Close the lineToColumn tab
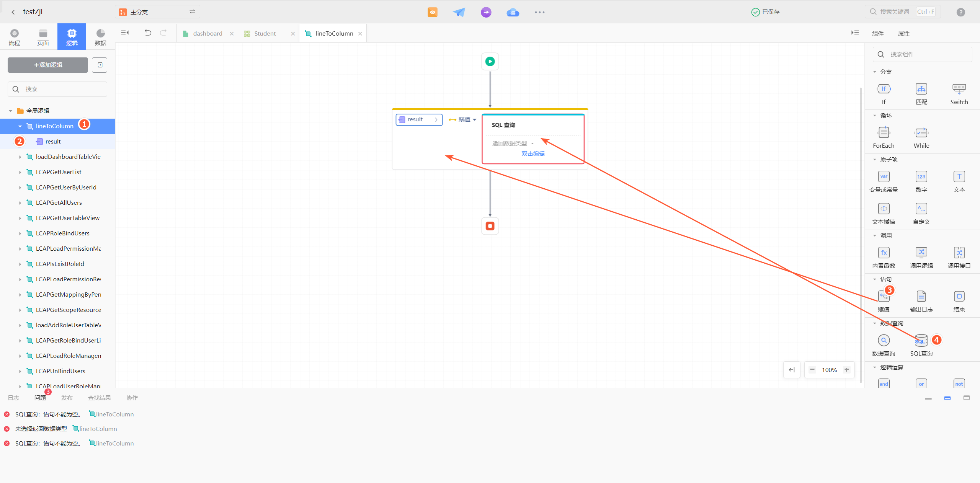980x483 pixels. (360, 34)
